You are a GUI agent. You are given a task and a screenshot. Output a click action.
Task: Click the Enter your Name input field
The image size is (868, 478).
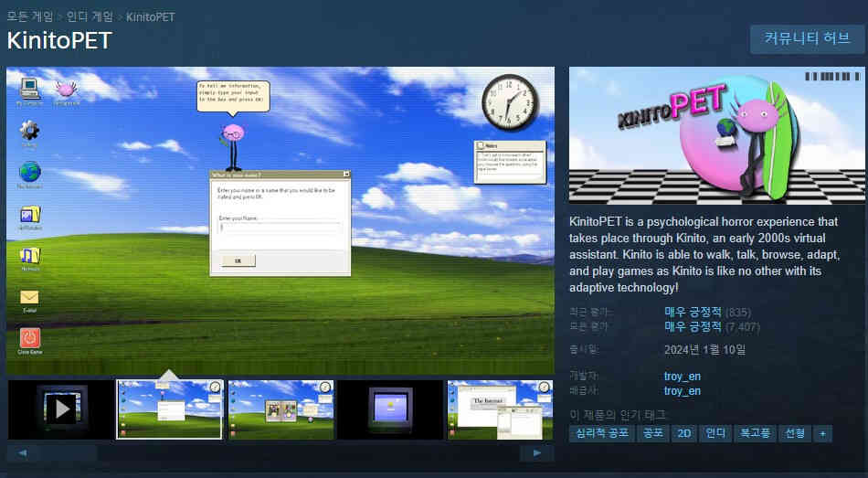tap(281, 227)
